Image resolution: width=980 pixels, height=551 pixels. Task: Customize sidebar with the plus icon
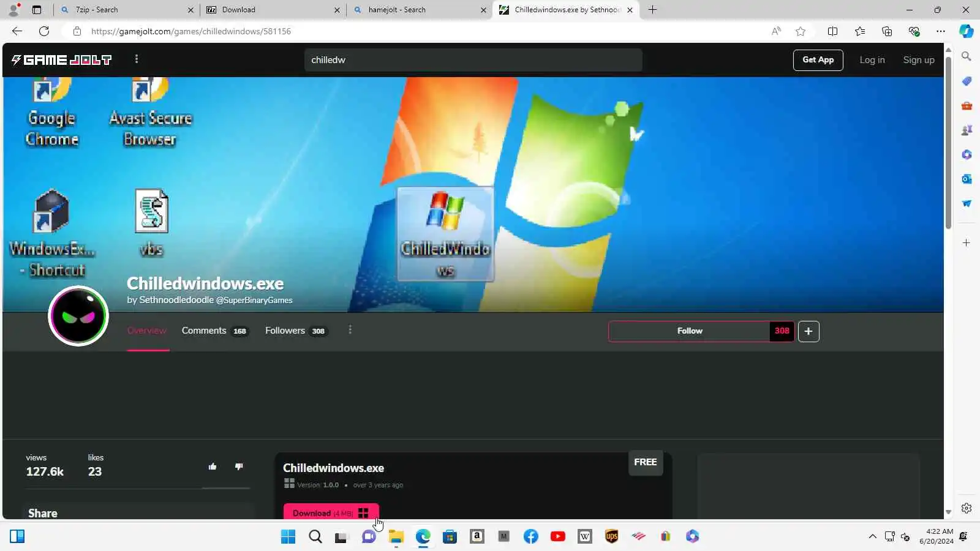click(967, 243)
